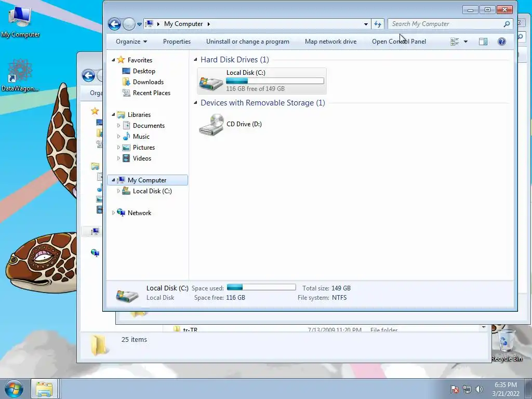Select Libraries in navigation pane
Viewport: 532px width, 399px height.
click(x=139, y=115)
